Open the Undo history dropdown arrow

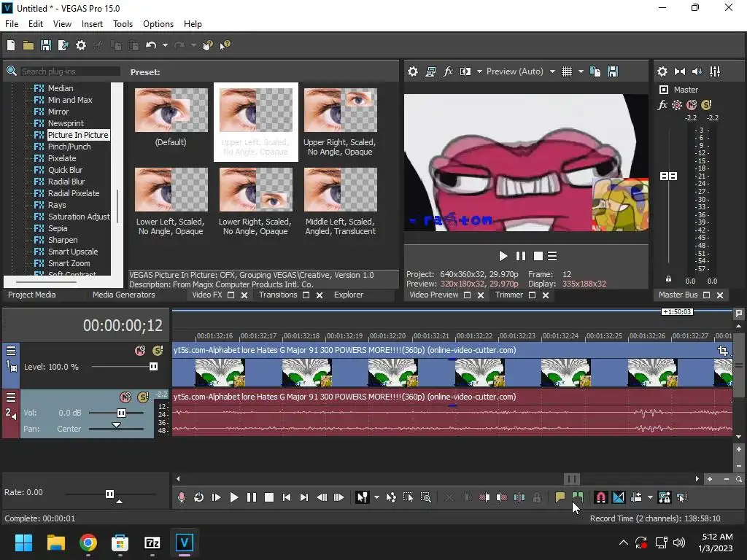click(165, 45)
